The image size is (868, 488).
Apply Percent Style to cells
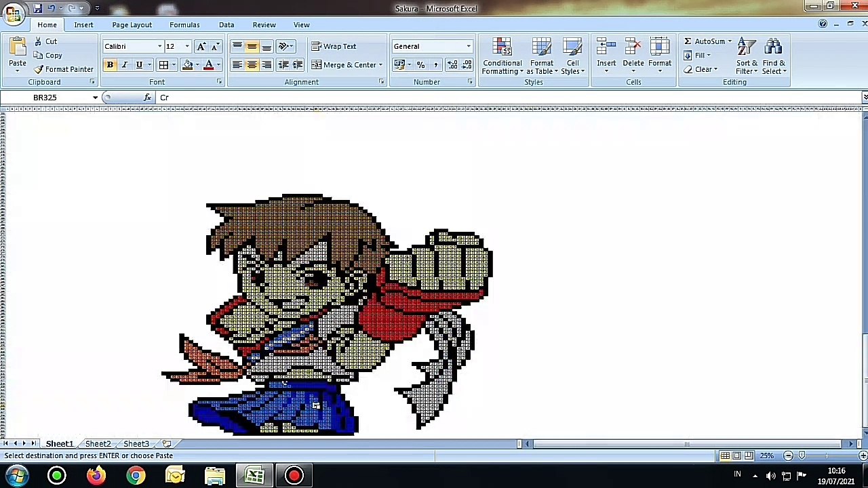click(x=420, y=65)
